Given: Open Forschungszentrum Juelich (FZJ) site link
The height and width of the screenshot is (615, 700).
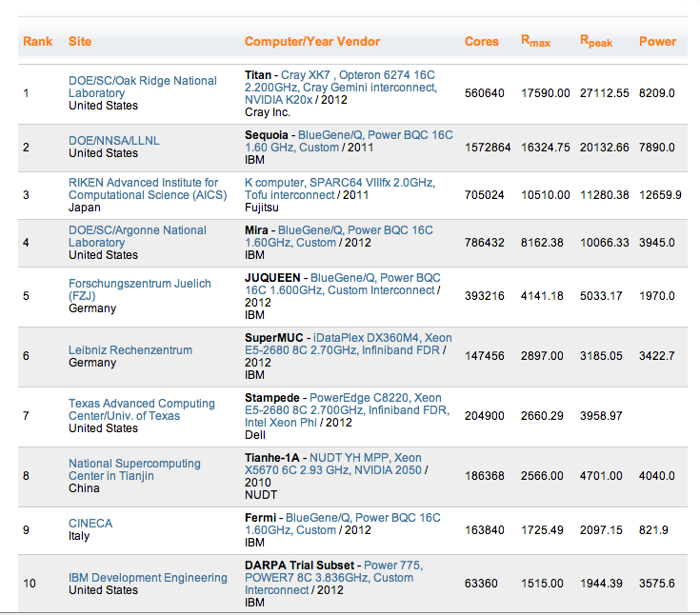Looking at the screenshot, I should [139, 289].
